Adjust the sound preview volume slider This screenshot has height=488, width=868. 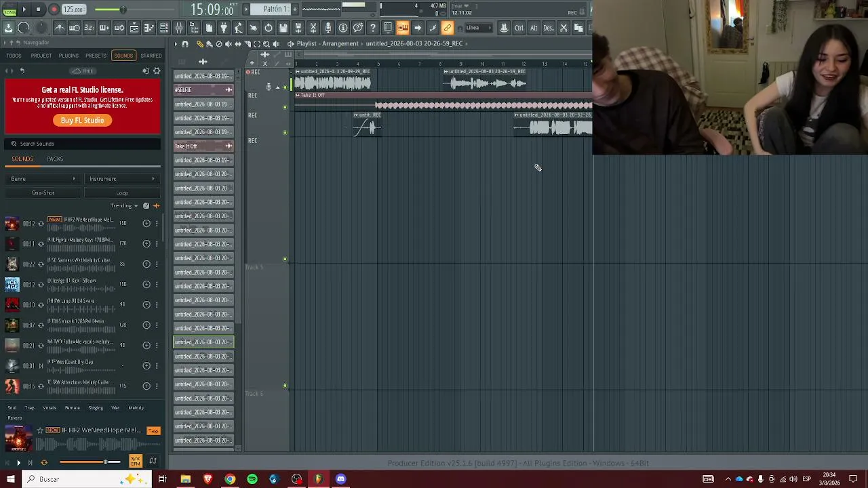tap(90, 462)
